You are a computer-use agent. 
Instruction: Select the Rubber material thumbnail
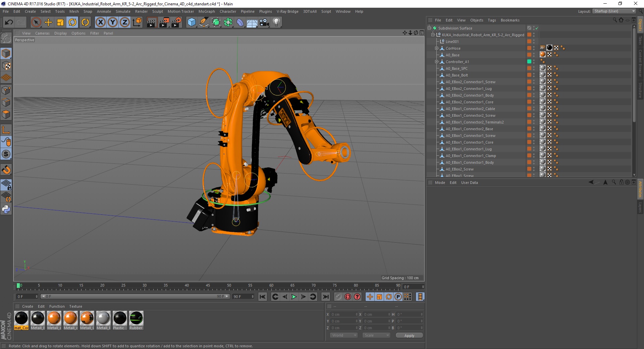pyautogui.click(x=136, y=320)
